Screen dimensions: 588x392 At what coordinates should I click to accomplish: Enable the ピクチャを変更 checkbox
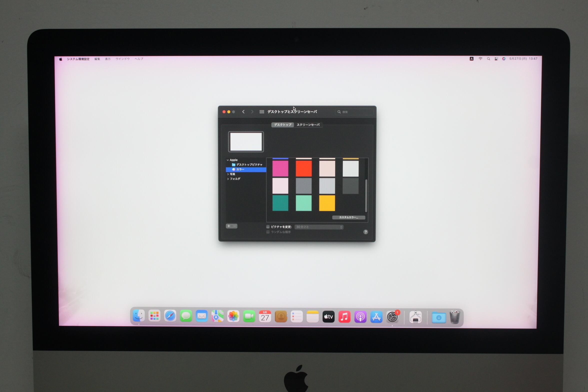click(268, 227)
